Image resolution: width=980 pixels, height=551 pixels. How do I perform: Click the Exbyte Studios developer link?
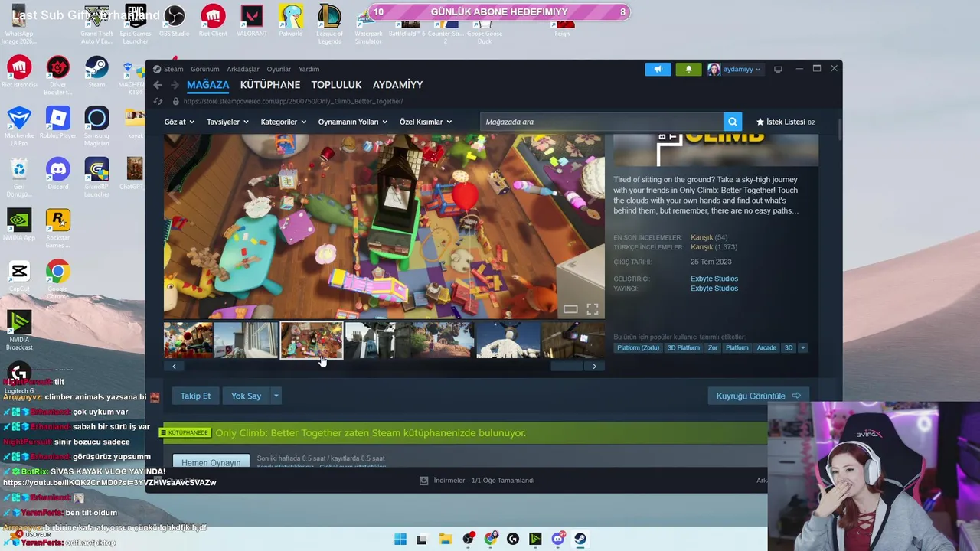click(714, 279)
